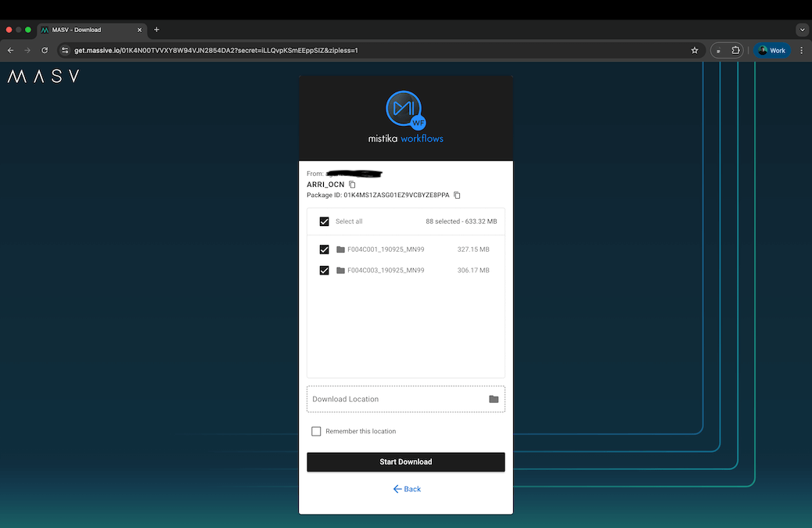Bookmark the page with the star icon
Screen dimensions: 812x528
pos(694,49)
